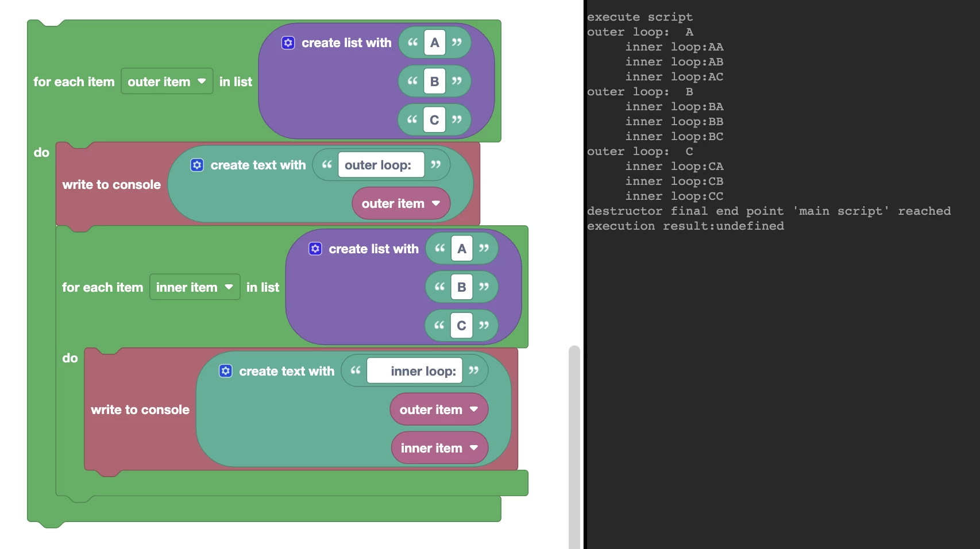Click 'outer loop: C' console line
Viewport: 980px width, 549px height.
(640, 152)
